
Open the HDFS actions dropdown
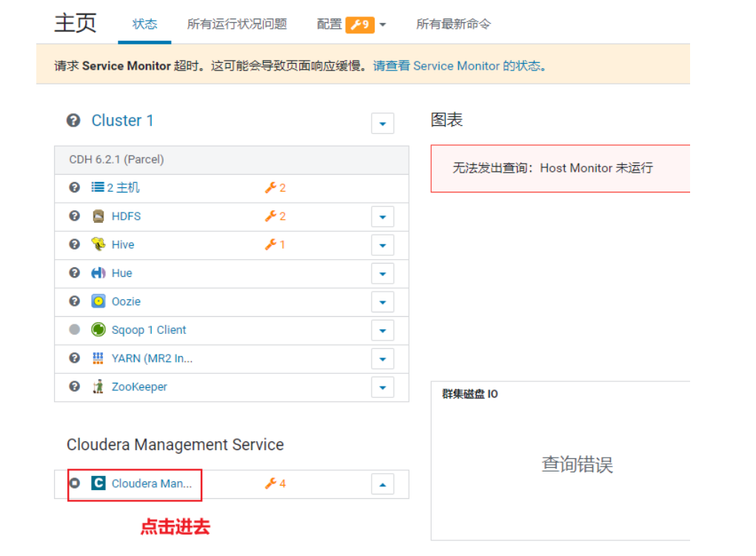[x=382, y=217]
